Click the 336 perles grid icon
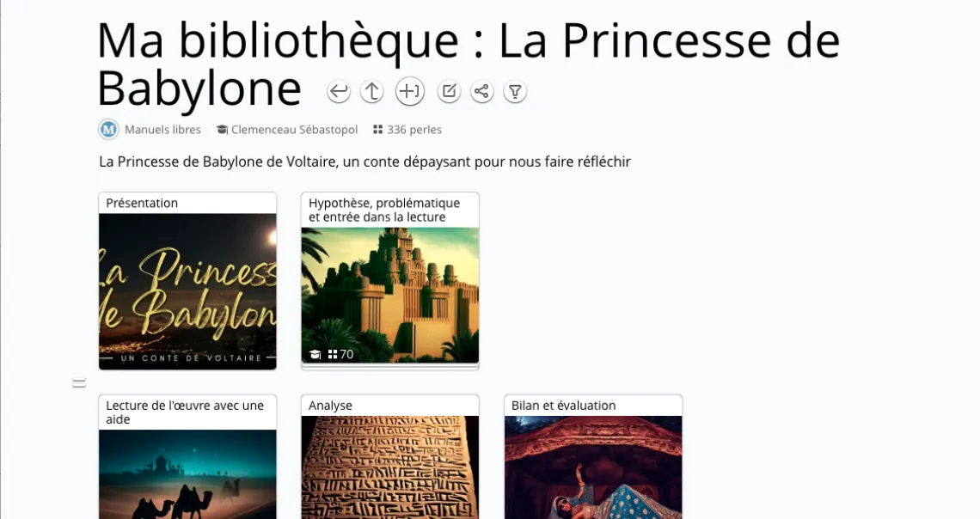This screenshot has width=980, height=519. click(377, 129)
